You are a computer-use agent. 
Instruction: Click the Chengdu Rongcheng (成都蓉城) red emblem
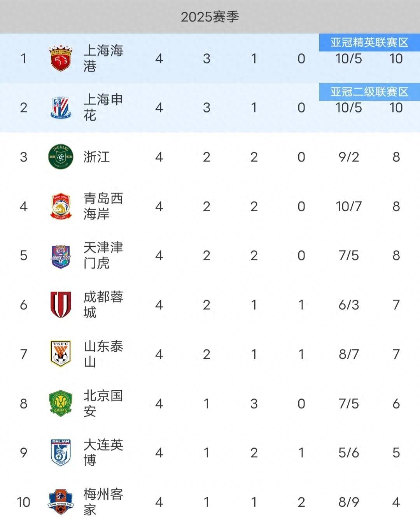point(61,305)
